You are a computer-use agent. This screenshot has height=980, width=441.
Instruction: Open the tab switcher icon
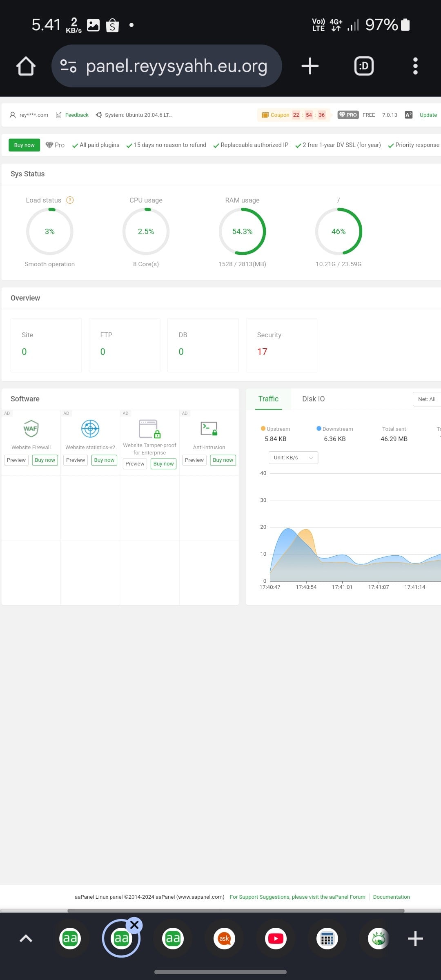(x=364, y=66)
